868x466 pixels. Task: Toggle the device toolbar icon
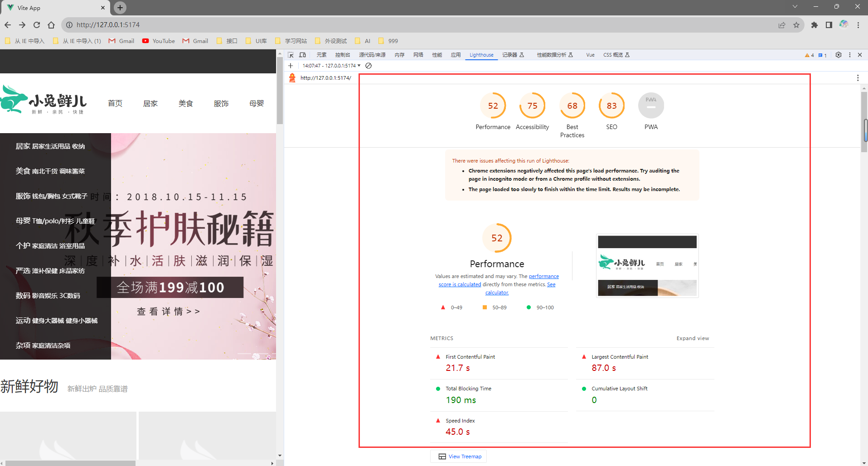[x=302, y=55]
